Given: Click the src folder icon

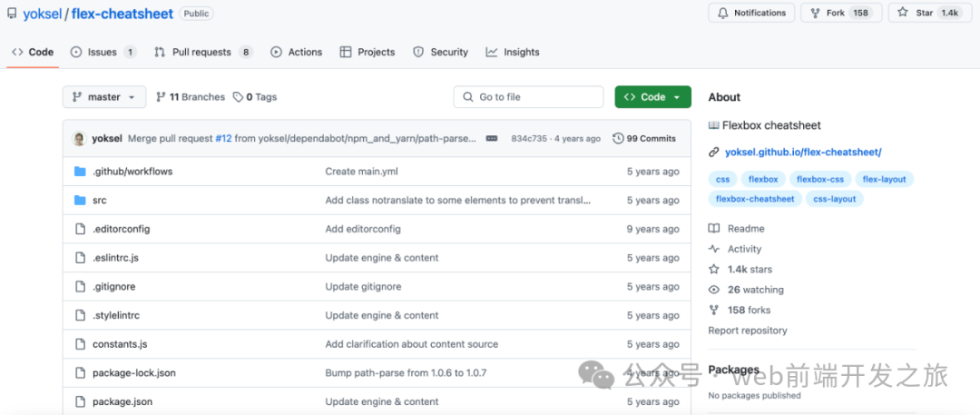Looking at the screenshot, I should click(x=80, y=200).
